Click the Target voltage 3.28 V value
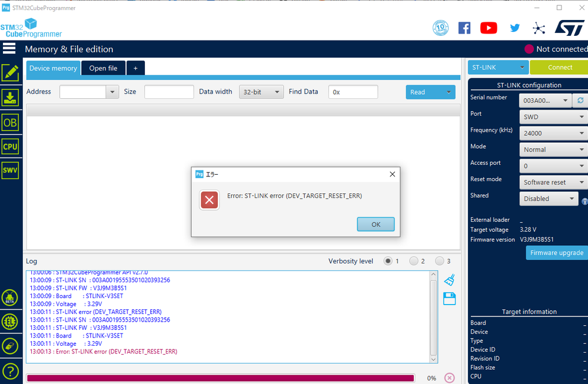588x384 pixels. [x=528, y=230]
